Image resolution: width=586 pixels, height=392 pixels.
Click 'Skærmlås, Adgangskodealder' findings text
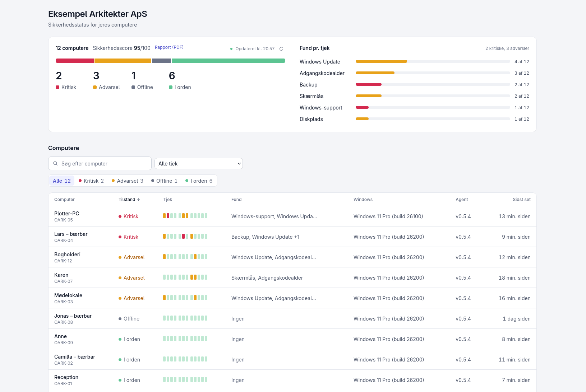pos(267,278)
